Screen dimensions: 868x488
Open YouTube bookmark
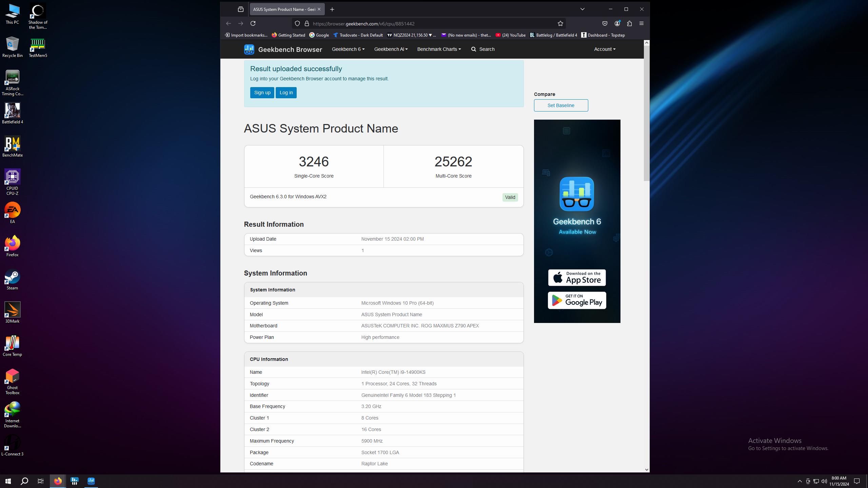510,35
